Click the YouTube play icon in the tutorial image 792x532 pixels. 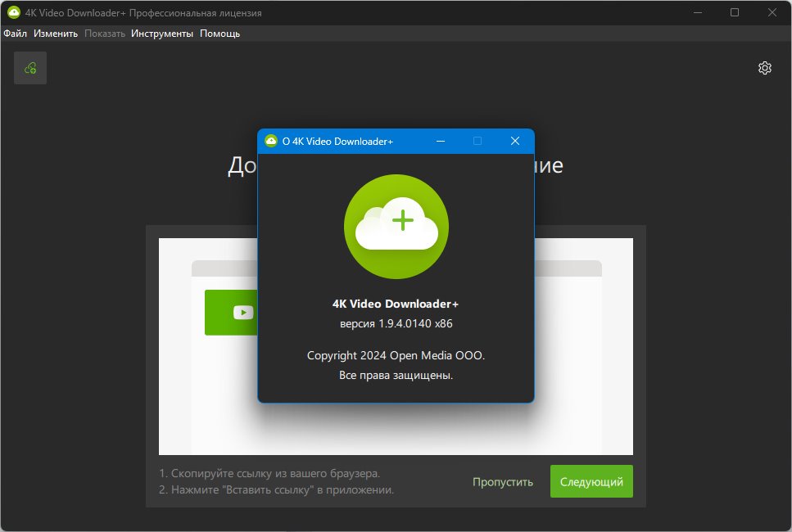pyautogui.click(x=243, y=313)
